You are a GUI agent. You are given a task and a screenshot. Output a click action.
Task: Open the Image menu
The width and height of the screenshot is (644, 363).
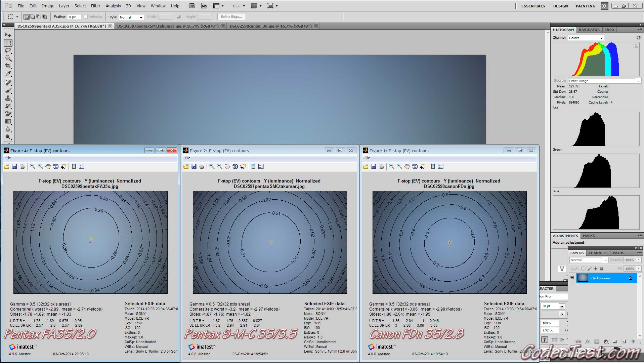pyautogui.click(x=48, y=6)
